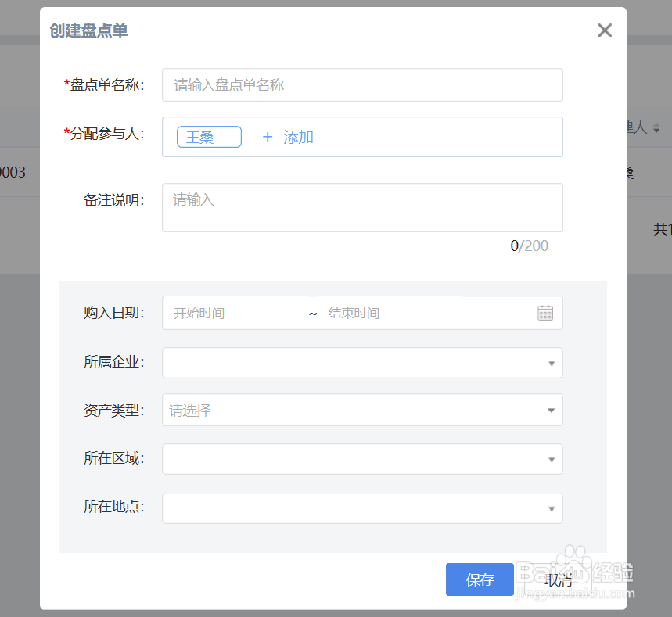This screenshot has height=617, width=672.
Task: Click the plus icon before 添加
Action: click(268, 137)
